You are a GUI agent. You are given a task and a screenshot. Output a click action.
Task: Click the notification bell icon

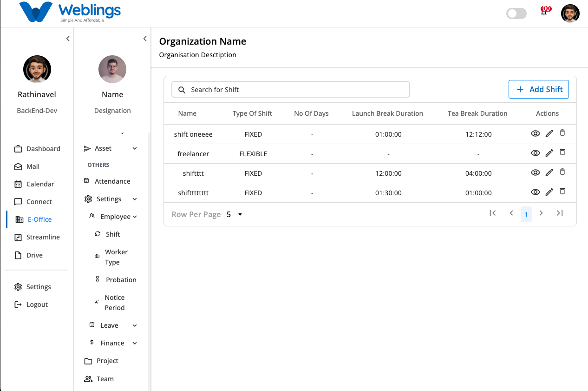[x=544, y=13]
